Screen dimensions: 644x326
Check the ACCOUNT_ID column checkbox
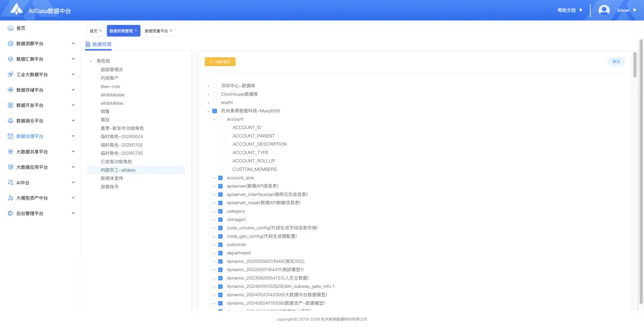click(x=226, y=128)
